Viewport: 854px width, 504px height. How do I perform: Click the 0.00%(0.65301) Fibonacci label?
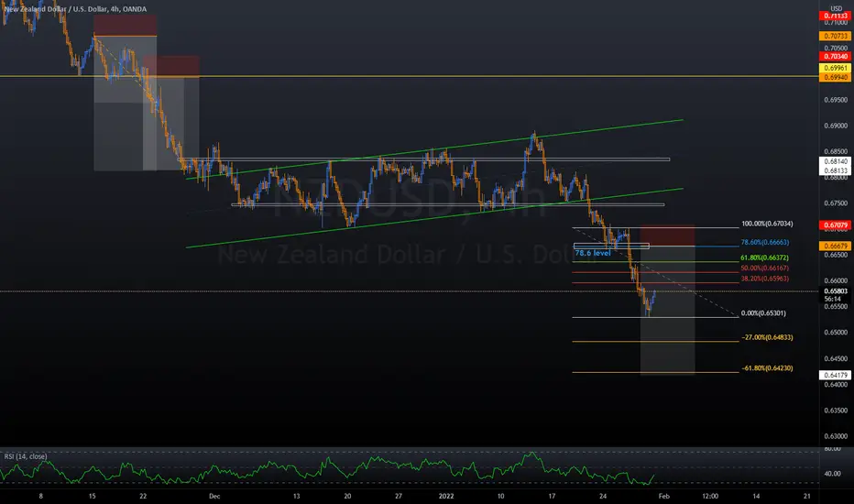(x=763, y=313)
